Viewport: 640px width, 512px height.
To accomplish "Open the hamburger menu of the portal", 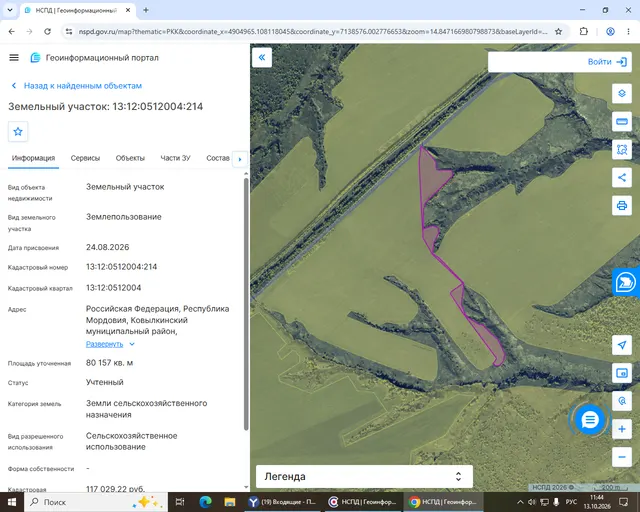I will click(14, 58).
